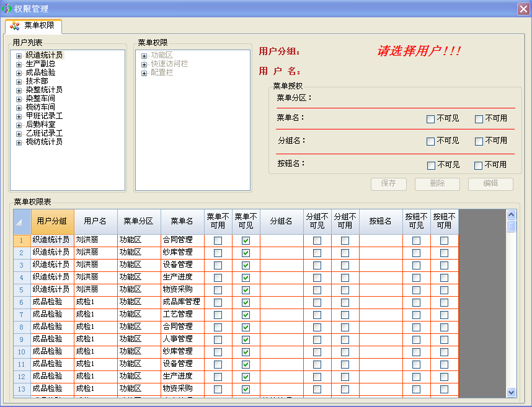Click the colorful icon on the 菜单权限 tab

[x=15, y=26]
